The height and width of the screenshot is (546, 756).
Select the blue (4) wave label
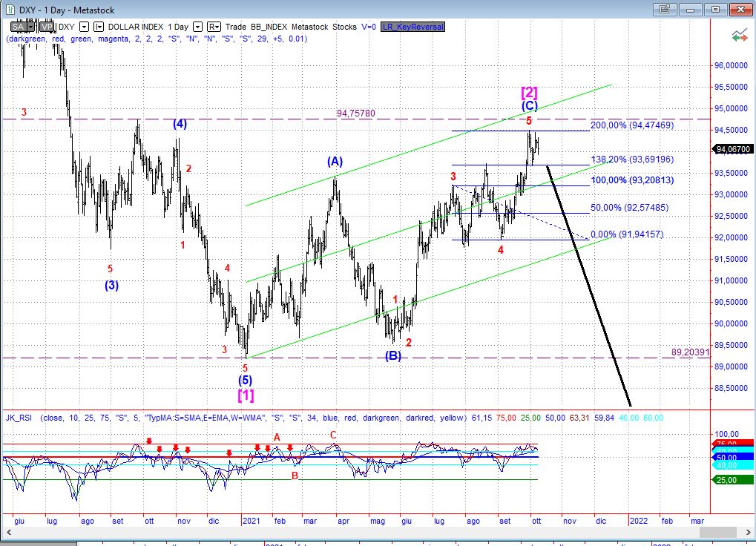(x=180, y=124)
